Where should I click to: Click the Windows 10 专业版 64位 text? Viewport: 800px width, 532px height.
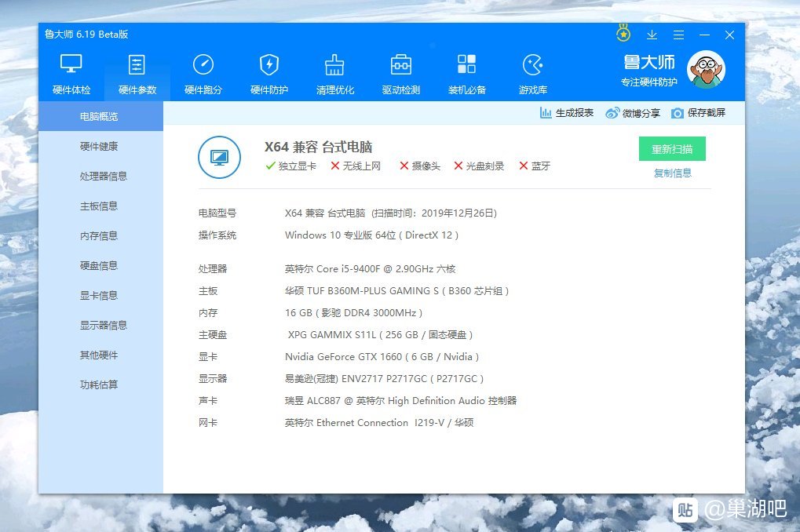340,235
